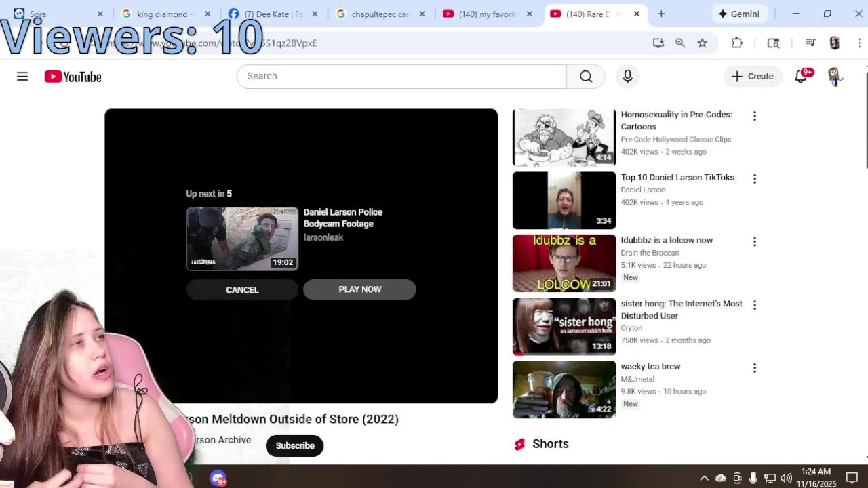The height and width of the screenshot is (488, 868).
Task: Click the Create button
Action: (752, 76)
